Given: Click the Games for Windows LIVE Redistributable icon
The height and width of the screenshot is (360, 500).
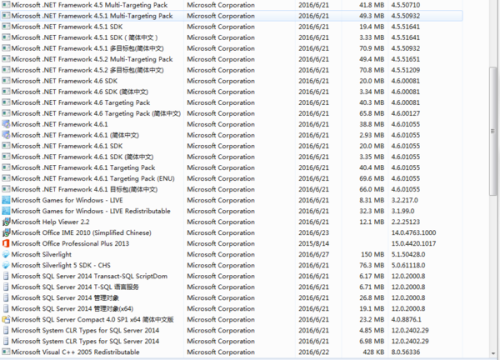Looking at the screenshot, I should (6, 211).
